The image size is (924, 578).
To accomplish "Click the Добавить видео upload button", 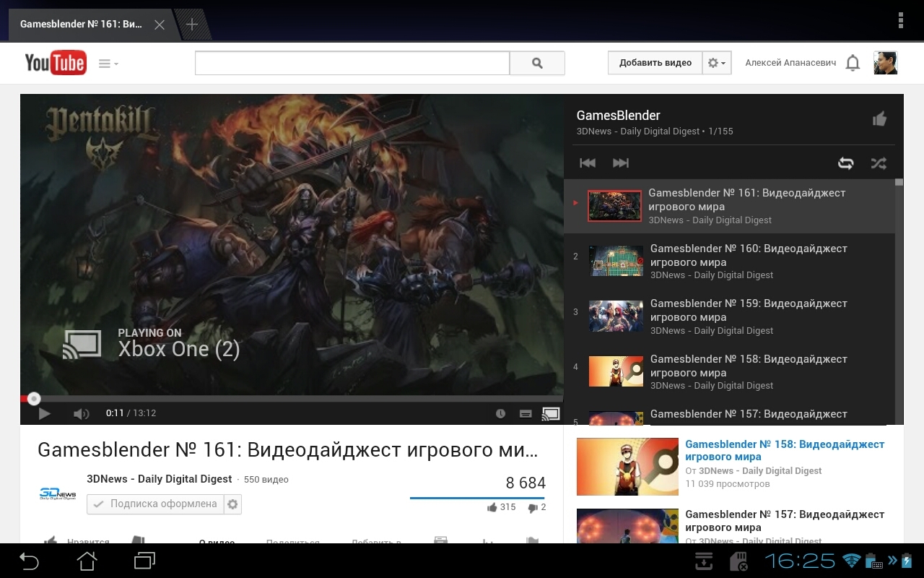I will [655, 63].
